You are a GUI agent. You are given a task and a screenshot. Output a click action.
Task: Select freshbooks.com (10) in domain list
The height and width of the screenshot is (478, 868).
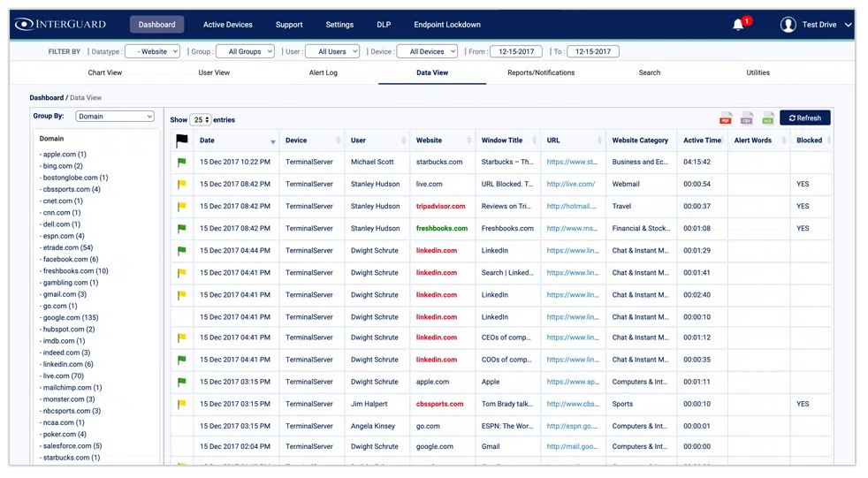click(75, 271)
